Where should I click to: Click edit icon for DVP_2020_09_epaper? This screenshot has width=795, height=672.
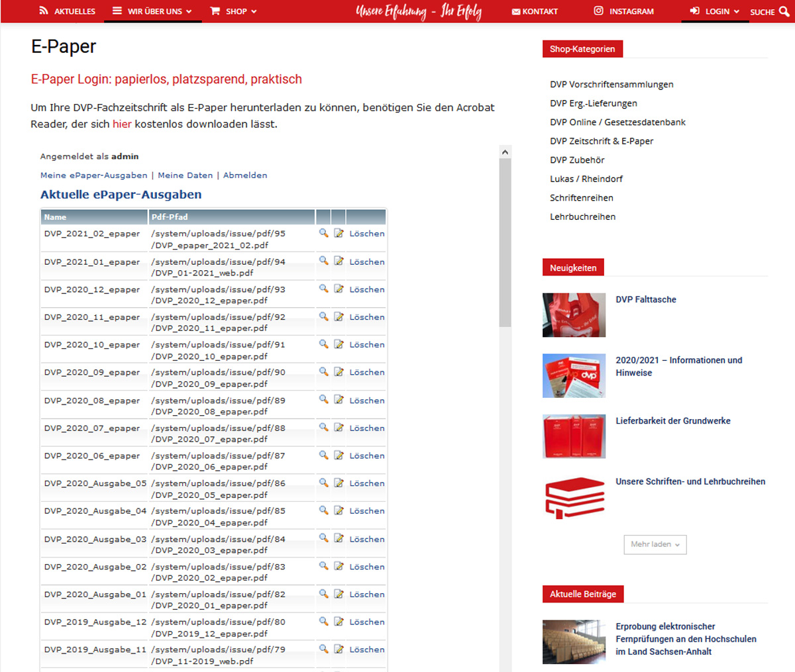339,371
